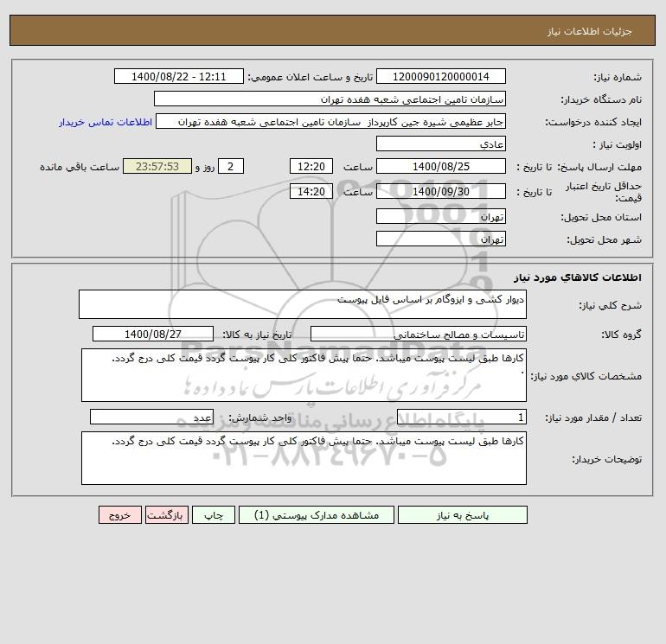
Task: Click the remaining days field showing 2
Action: pyautogui.click(x=231, y=167)
